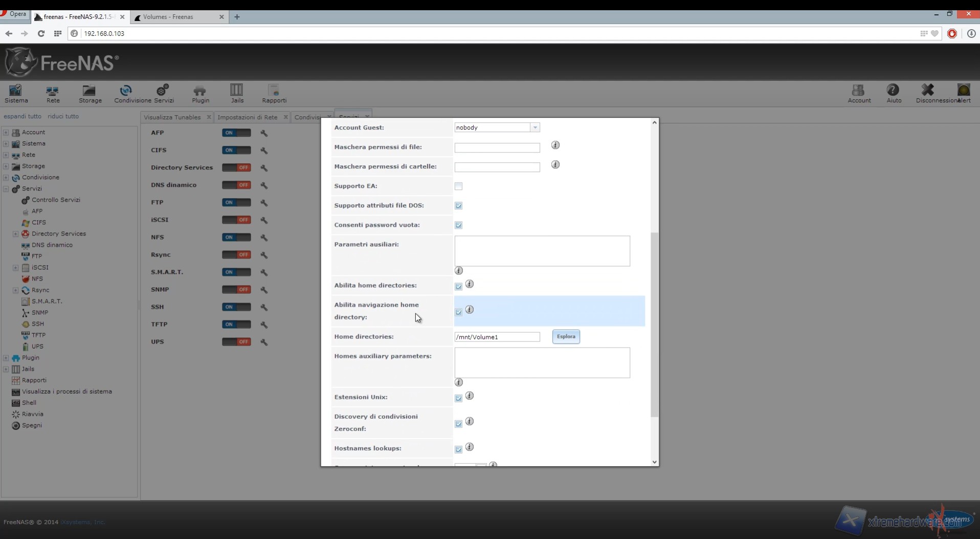980x539 pixels.
Task: Open the Account Guest dropdown
Action: click(x=534, y=127)
